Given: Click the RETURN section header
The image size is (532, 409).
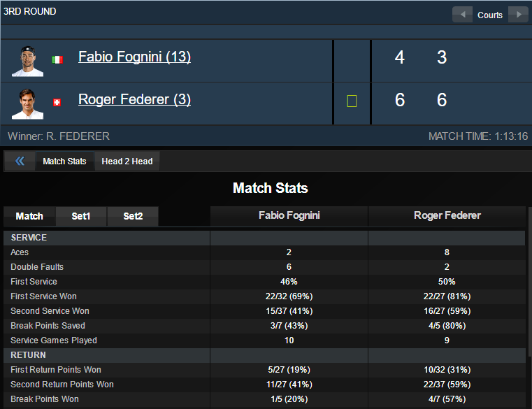Looking at the screenshot, I should click(28, 355).
